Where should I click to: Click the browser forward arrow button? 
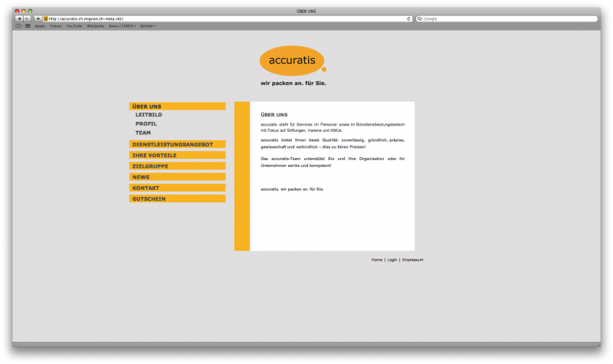pos(28,18)
